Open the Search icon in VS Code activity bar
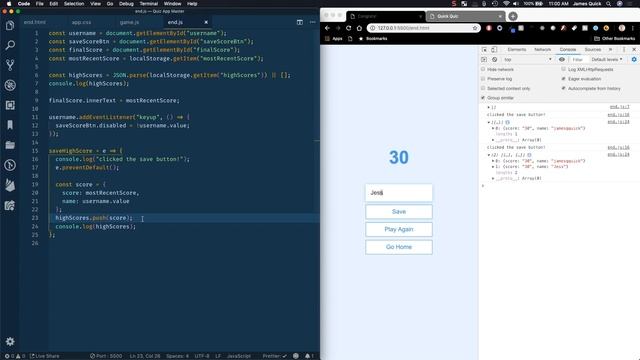 [x=10, y=45]
